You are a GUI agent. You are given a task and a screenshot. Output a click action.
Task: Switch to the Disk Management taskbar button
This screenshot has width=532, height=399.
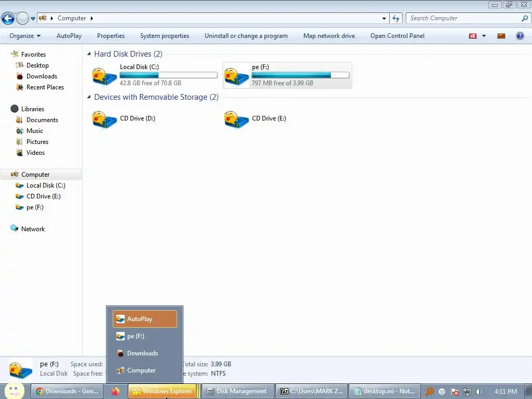[238, 391]
